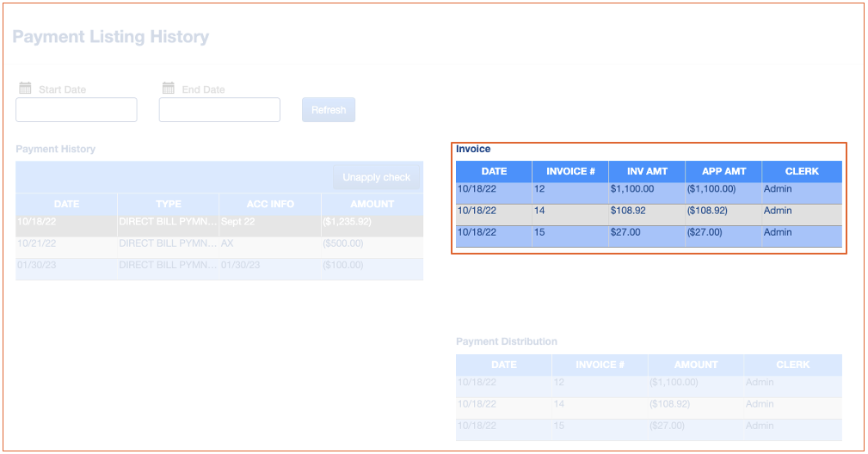The height and width of the screenshot is (454, 868).
Task: Sort Payment History by TYPE column header
Action: (169, 204)
